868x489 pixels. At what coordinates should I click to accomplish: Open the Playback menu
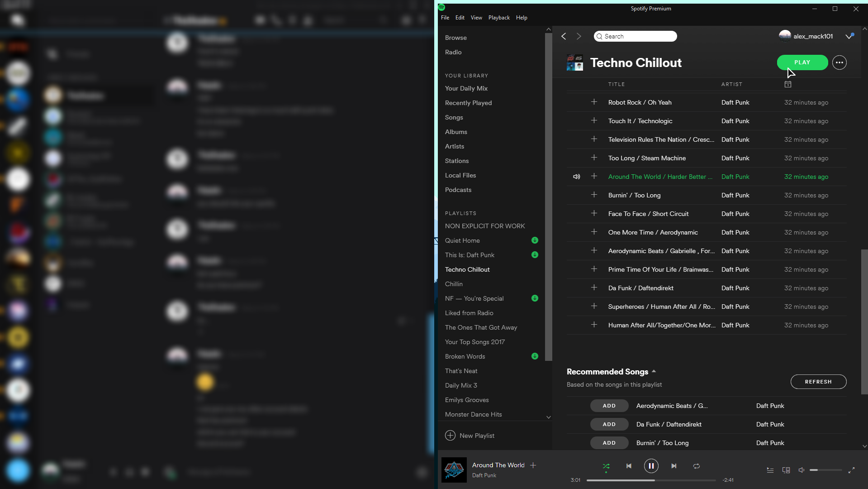coord(498,18)
